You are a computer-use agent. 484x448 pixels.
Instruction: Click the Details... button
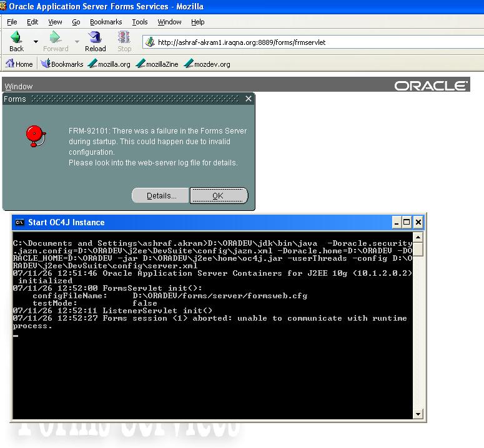(161, 195)
